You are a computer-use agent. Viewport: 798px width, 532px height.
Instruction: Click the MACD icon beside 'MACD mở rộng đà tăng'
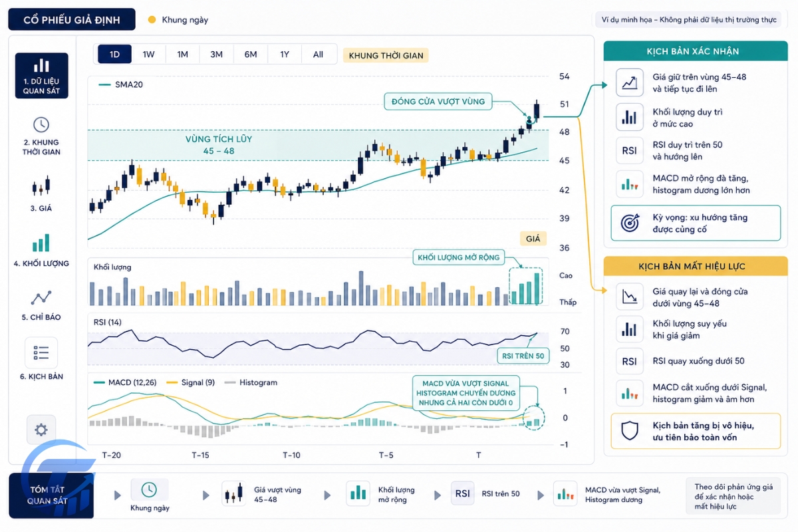pos(629,184)
